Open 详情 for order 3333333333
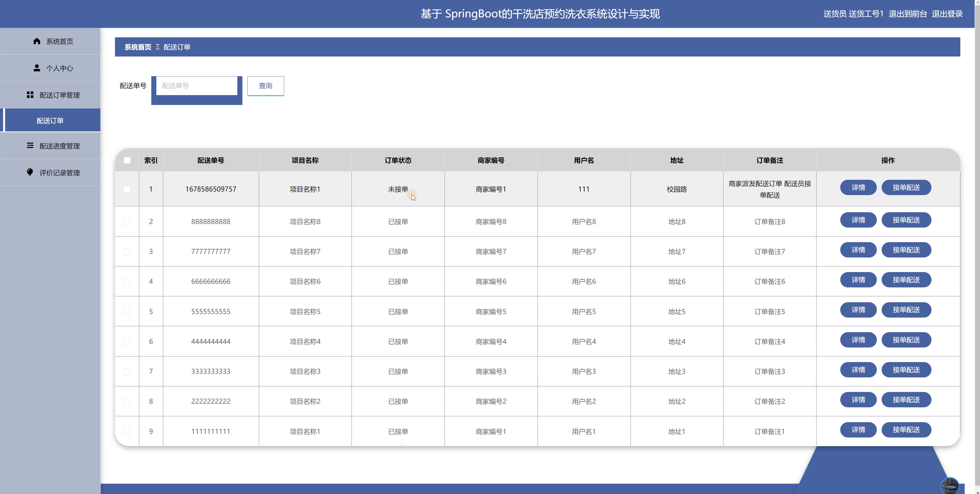Image resolution: width=980 pixels, height=494 pixels. pyautogui.click(x=858, y=369)
